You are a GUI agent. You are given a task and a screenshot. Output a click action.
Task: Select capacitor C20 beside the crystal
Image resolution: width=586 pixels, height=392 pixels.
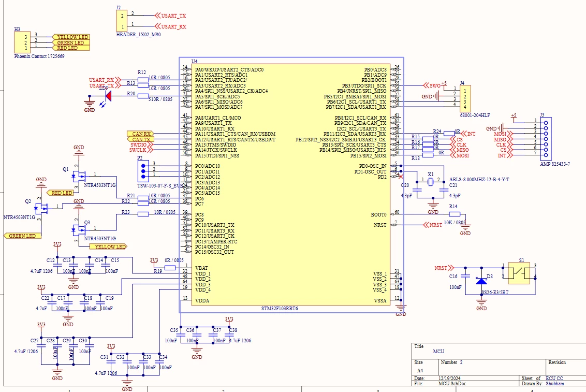pos(417,190)
